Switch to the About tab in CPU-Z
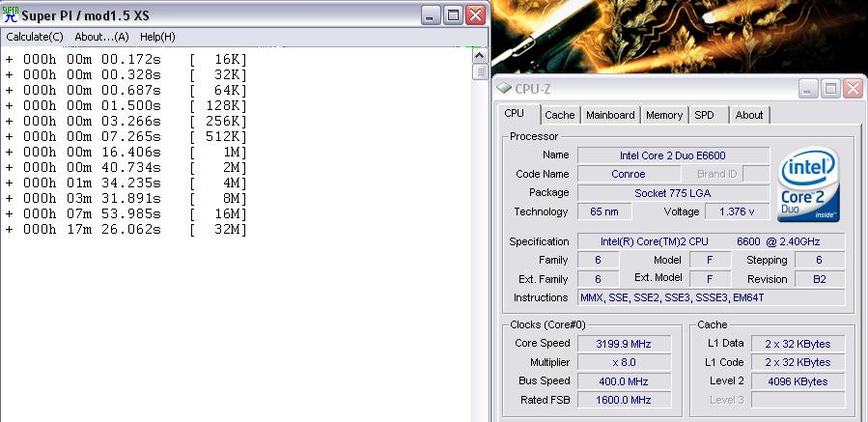 pos(749,115)
